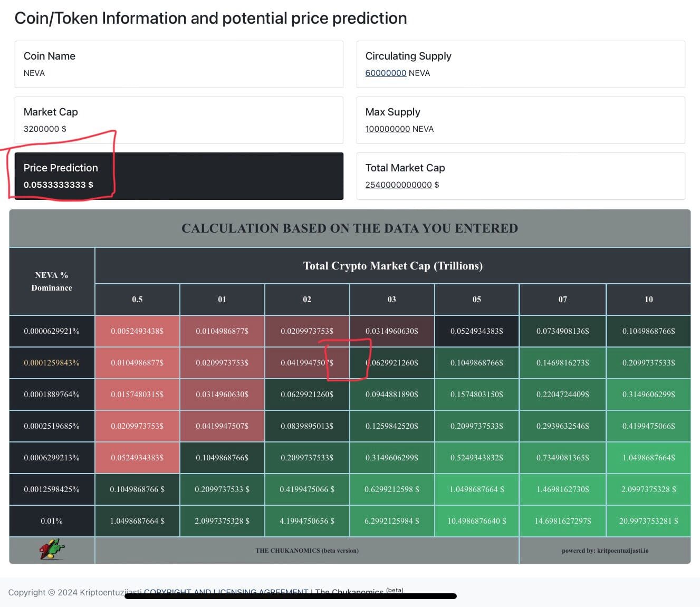This screenshot has height=607, width=700.
Task: Click the Total Crypto Market Cap (Trillions) header
Action: click(x=392, y=266)
